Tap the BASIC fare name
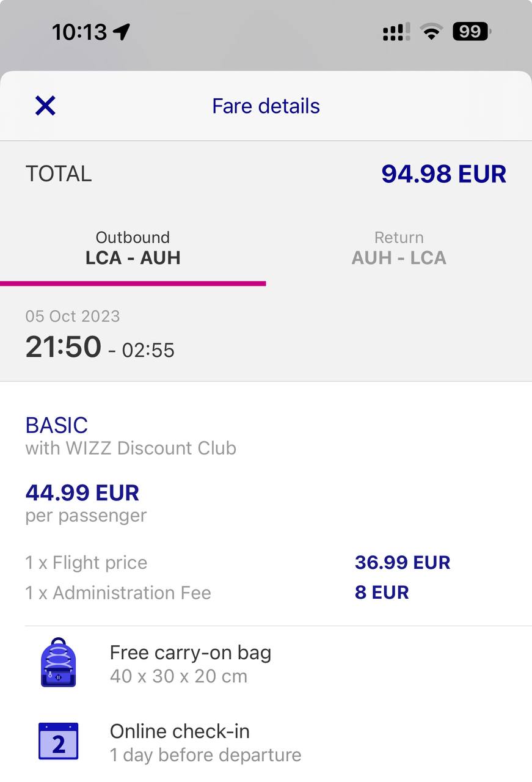 (57, 425)
